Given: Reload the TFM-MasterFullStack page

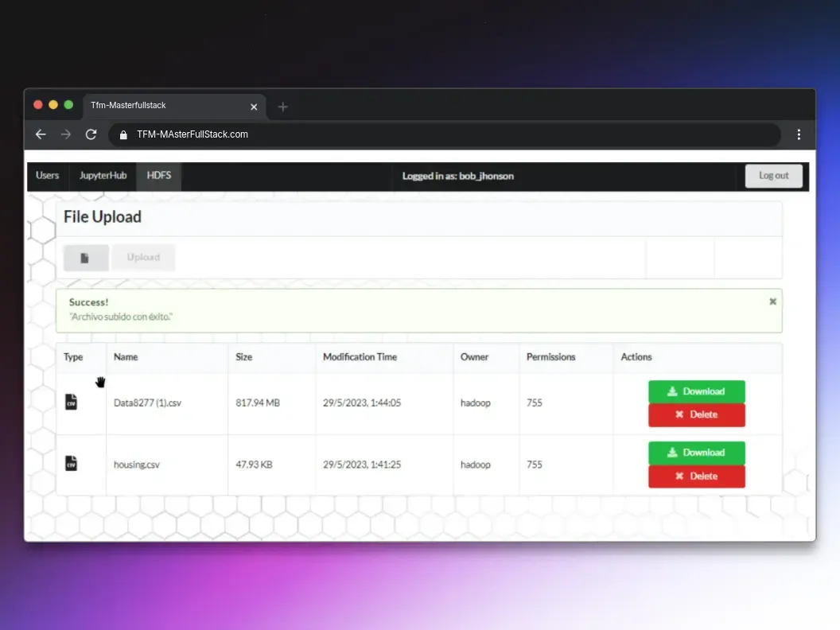Looking at the screenshot, I should [91, 134].
